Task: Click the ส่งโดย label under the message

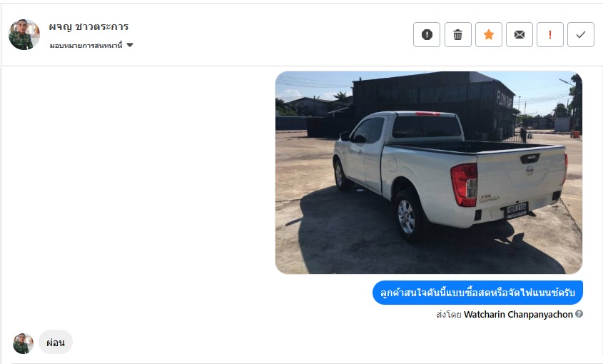Action: click(448, 315)
